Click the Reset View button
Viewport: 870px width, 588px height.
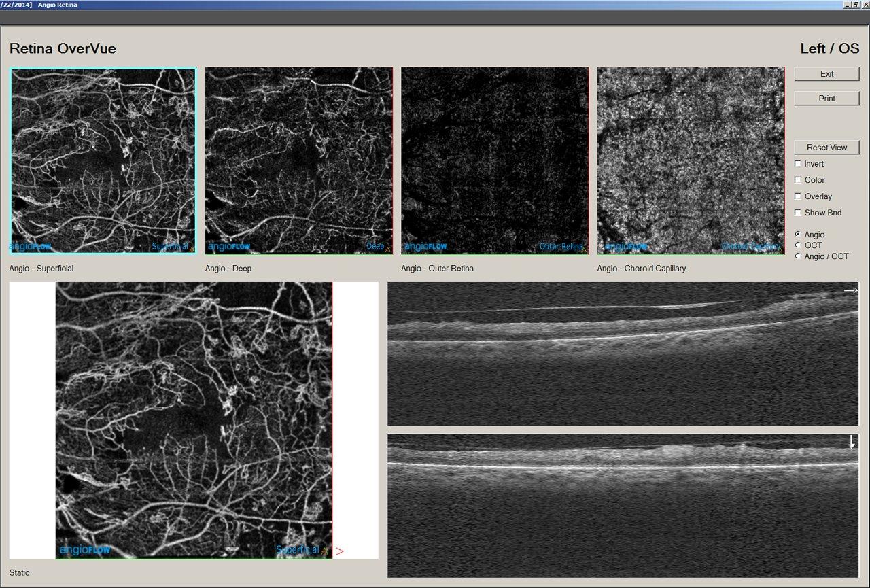point(826,148)
